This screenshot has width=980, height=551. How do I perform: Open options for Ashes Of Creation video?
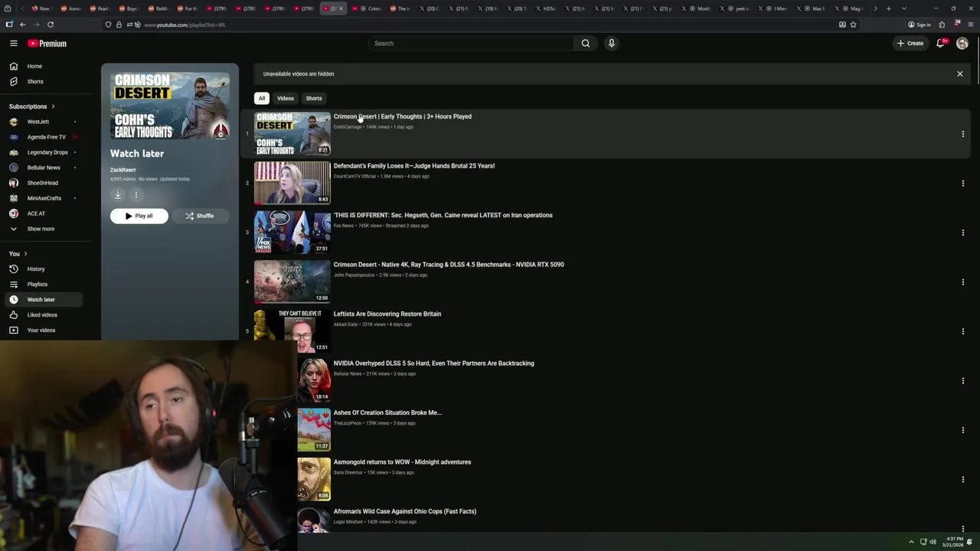pyautogui.click(x=963, y=430)
